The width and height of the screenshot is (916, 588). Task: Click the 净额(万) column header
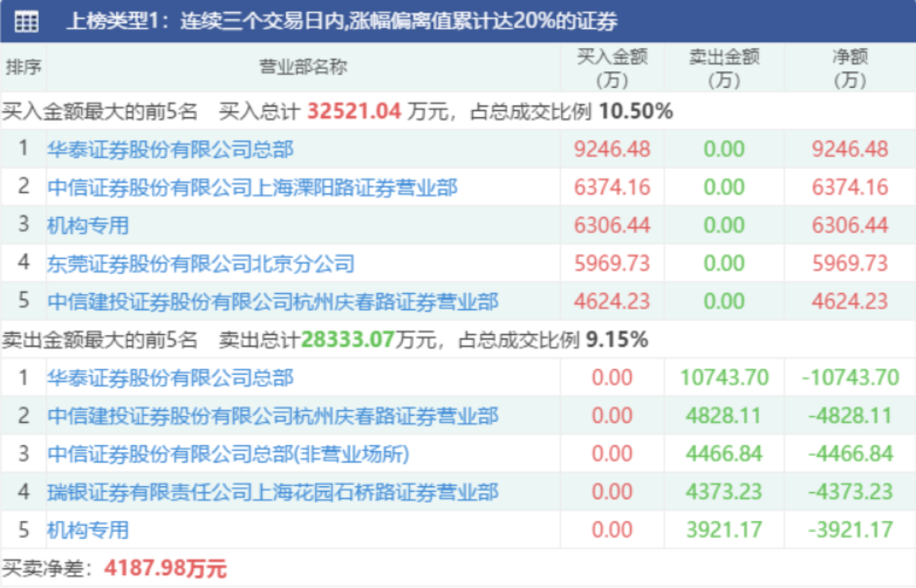point(850,68)
